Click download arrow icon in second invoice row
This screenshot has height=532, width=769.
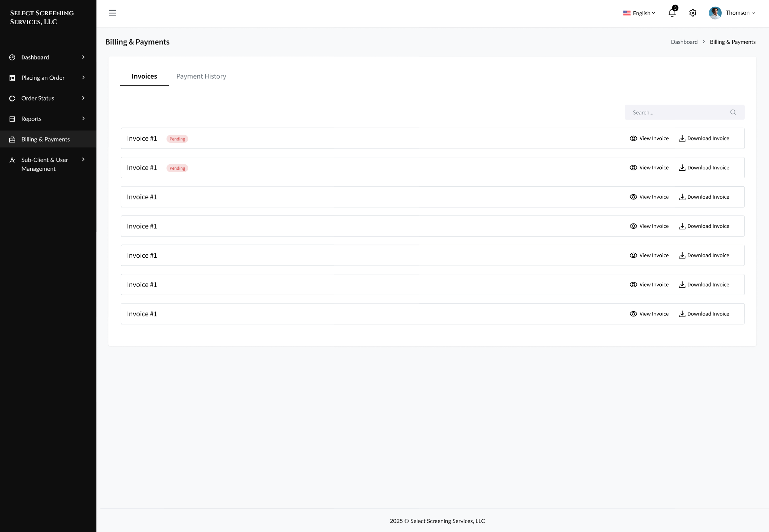[682, 168]
